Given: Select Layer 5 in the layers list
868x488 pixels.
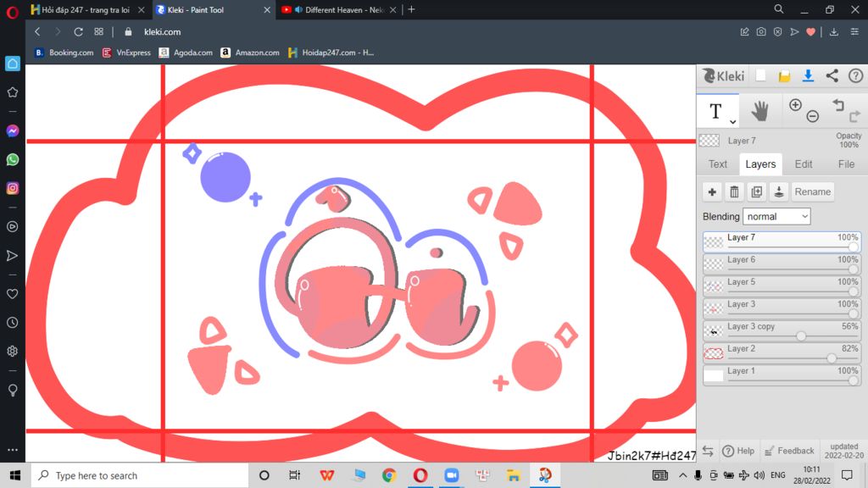Looking at the screenshot, I should [x=782, y=286].
